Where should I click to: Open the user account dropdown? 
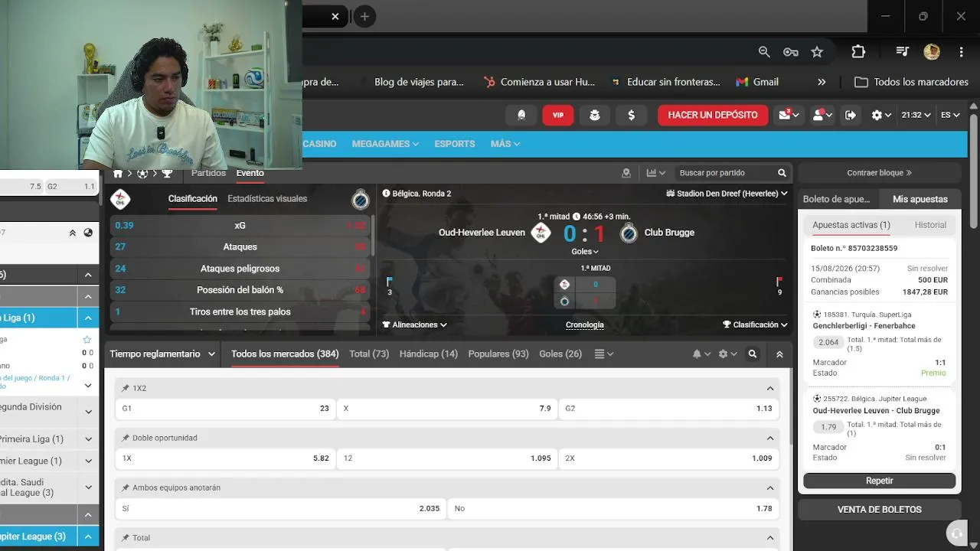pyautogui.click(x=822, y=115)
